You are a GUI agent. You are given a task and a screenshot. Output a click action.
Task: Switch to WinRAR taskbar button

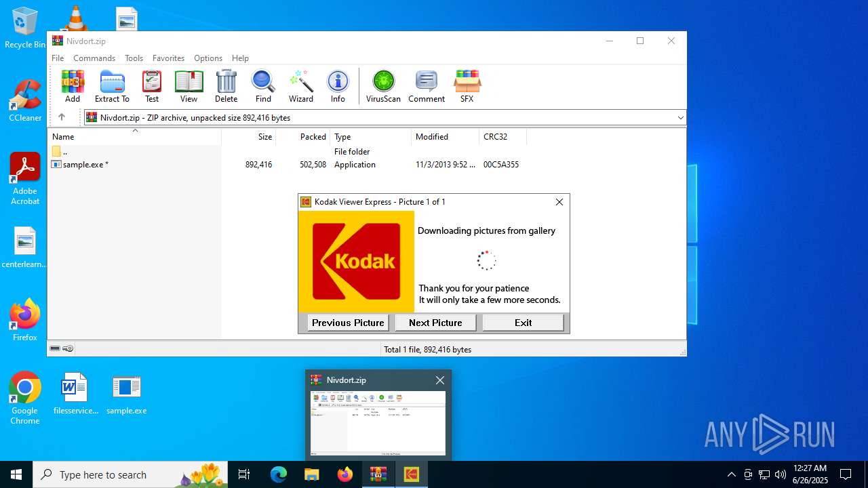coord(378,474)
